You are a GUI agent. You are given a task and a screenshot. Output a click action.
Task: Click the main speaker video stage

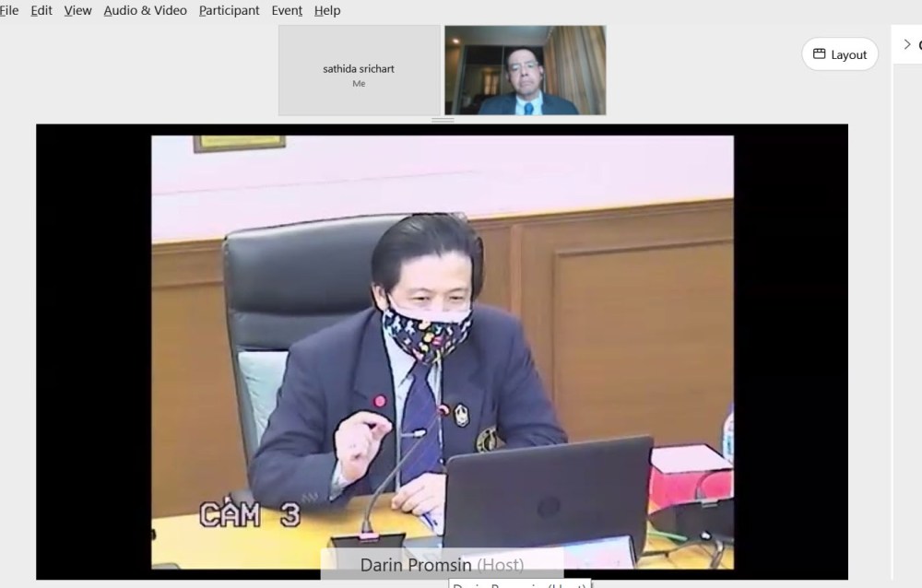[443, 350]
